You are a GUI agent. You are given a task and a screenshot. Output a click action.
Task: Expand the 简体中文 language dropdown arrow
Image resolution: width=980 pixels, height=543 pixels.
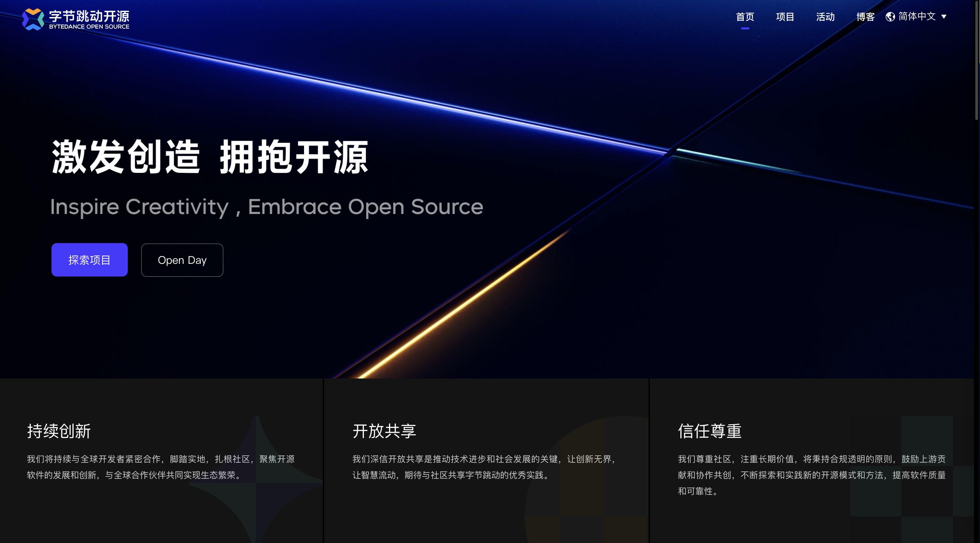[x=944, y=17]
